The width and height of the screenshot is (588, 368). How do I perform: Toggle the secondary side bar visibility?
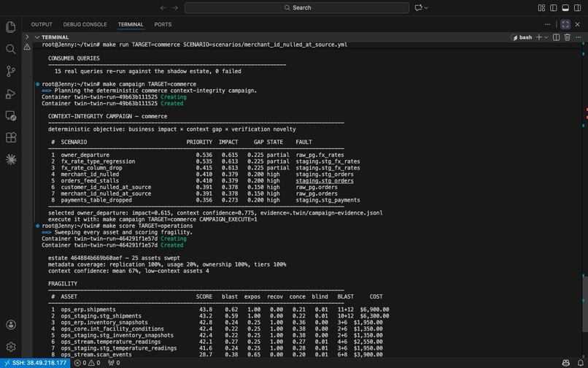(577, 7)
